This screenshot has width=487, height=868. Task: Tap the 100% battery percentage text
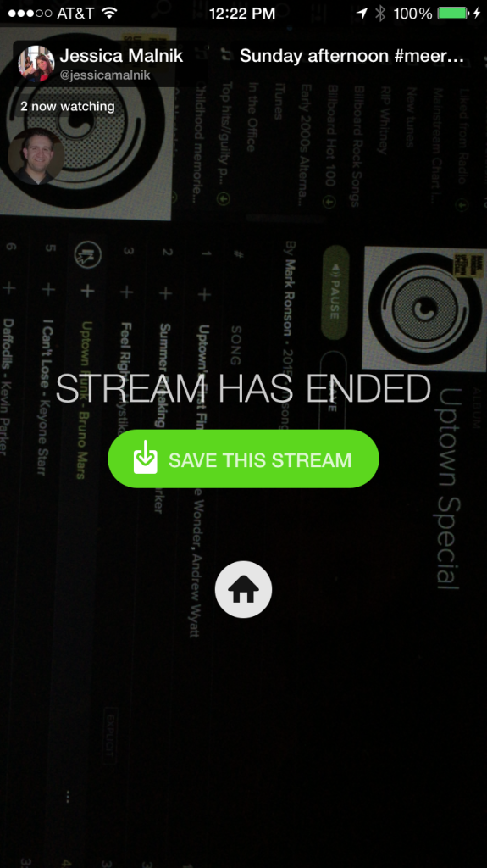412,14
